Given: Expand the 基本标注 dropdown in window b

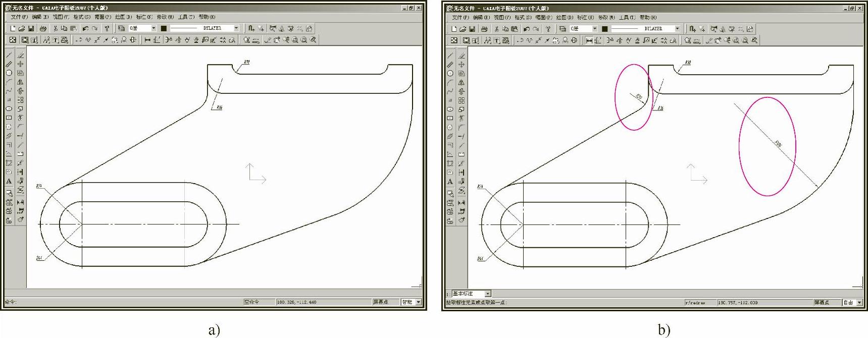Looking at the screenshot, I should click(x=488, y=294).
